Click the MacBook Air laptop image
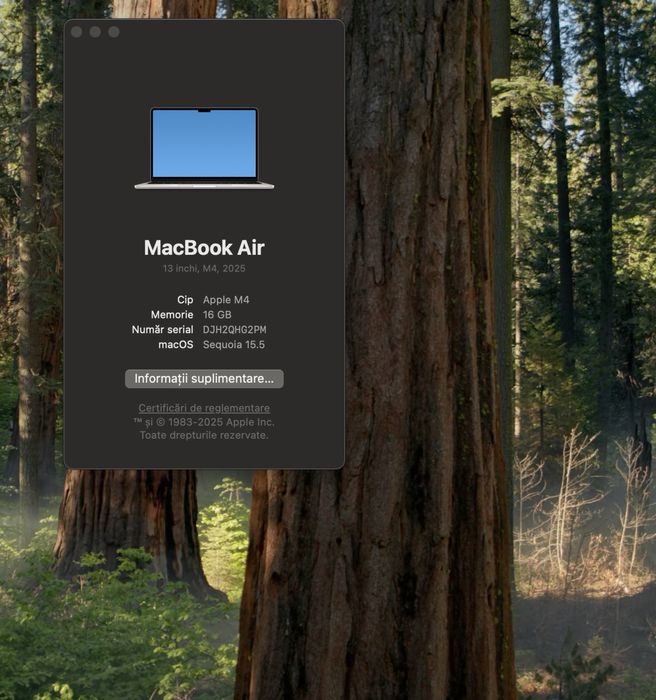 click(204, 148)
